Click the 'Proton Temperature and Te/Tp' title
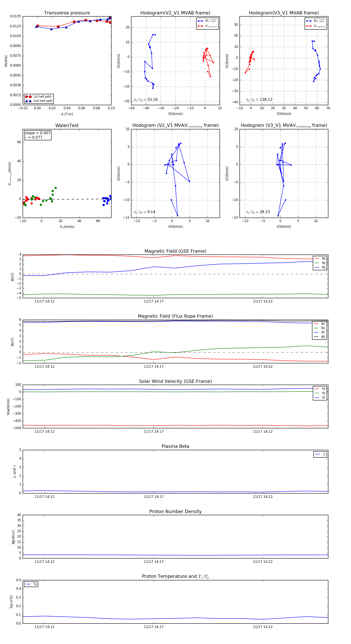The image size is (351, 644). [x=175, y=576]
